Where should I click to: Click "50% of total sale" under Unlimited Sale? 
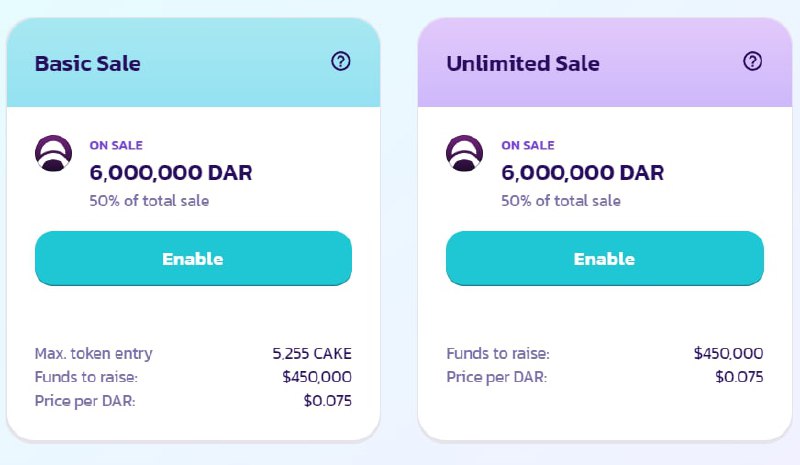(560, 200)
